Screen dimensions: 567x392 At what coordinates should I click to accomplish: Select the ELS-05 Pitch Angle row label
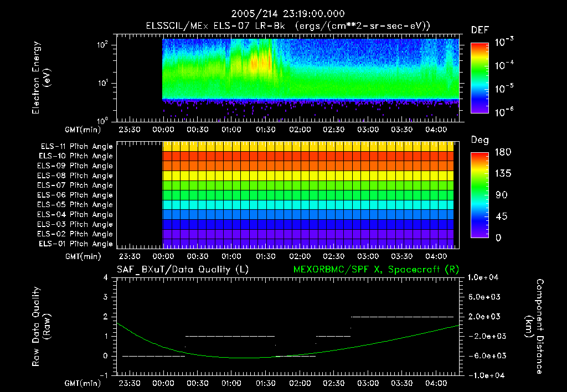pos(75,205)
